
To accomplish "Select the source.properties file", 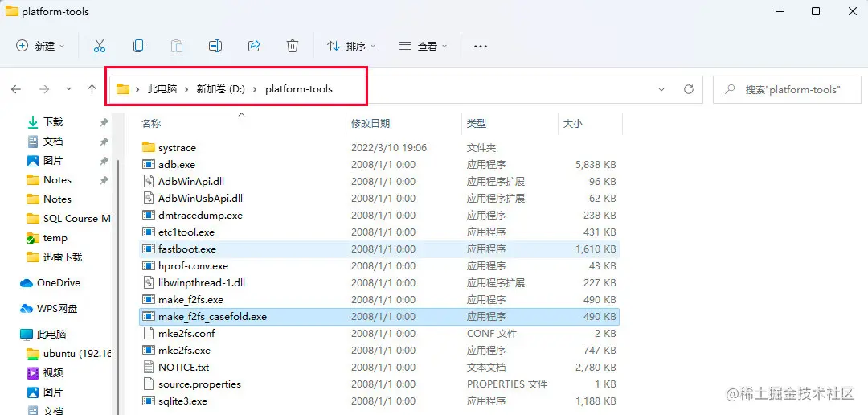I will coord(379,384).
